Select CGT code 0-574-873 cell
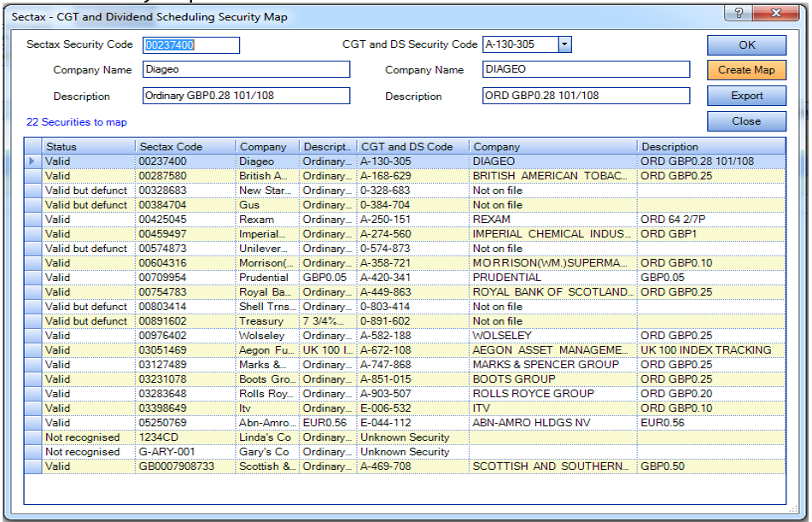Viewport: 812px width, 522px height. pos(413,249)
